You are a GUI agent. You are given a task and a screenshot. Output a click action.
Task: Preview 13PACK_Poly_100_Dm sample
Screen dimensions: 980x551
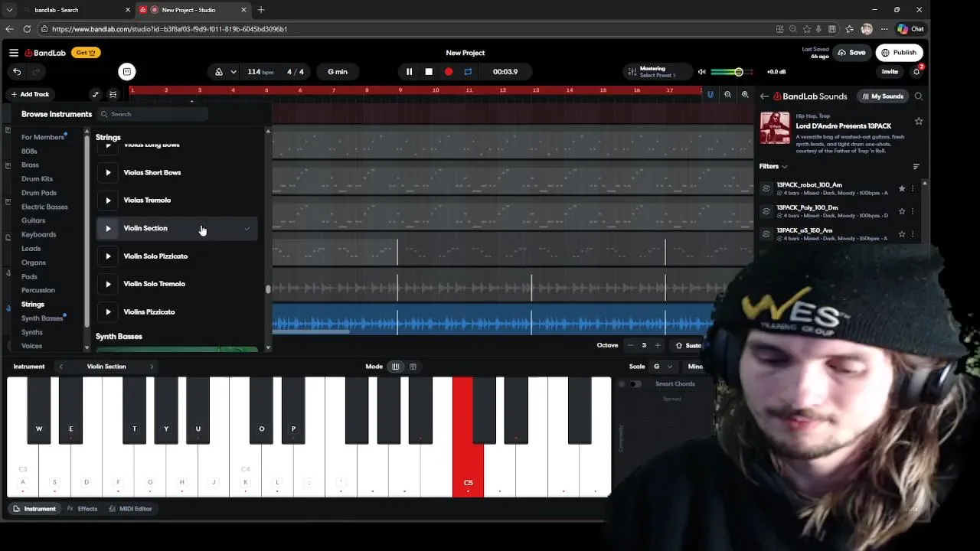coord(766,211)
